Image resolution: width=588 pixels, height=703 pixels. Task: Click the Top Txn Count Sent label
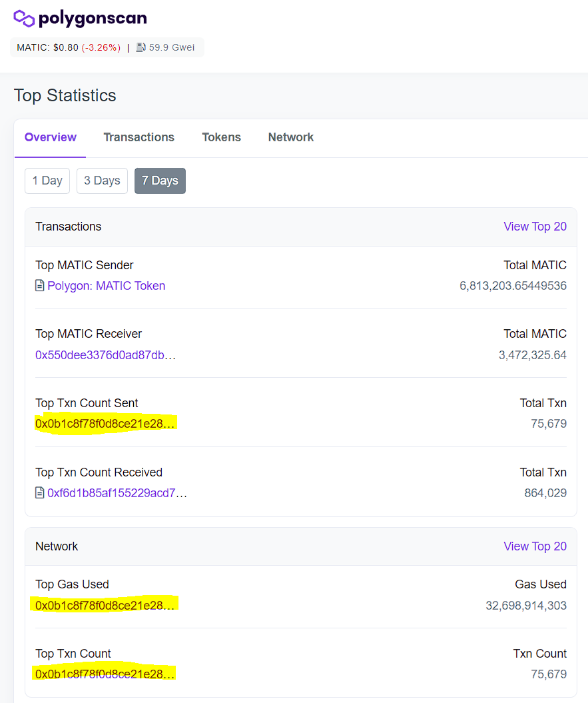87,403
